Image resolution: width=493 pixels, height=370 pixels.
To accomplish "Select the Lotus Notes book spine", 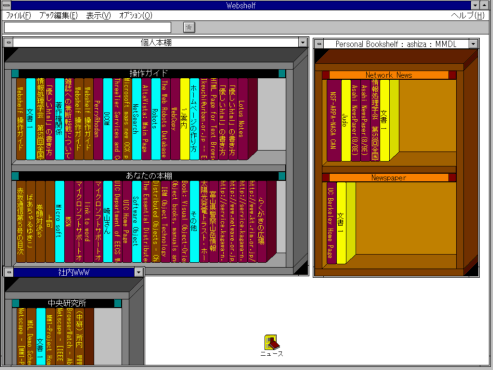I will tap(242, 119).
